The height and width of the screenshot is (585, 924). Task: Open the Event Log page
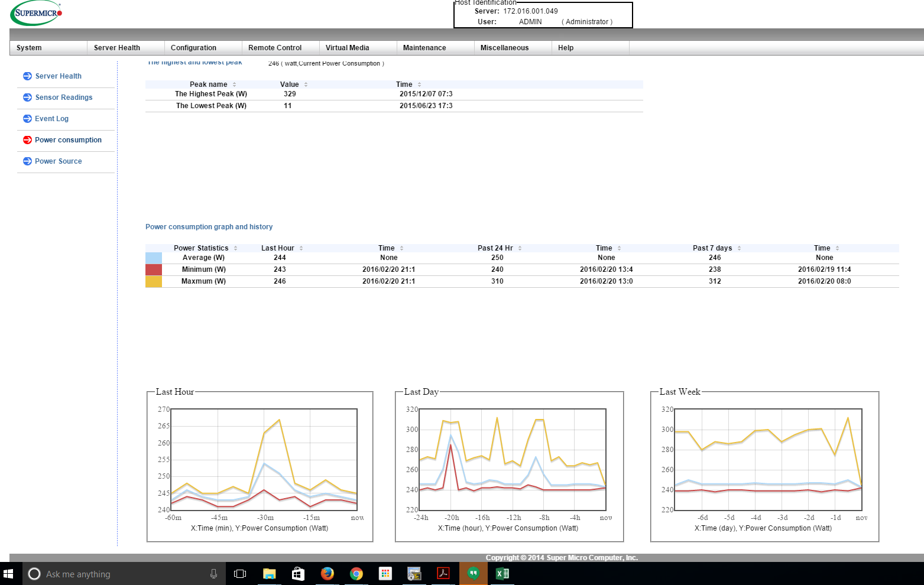click(x=52, y=119)
